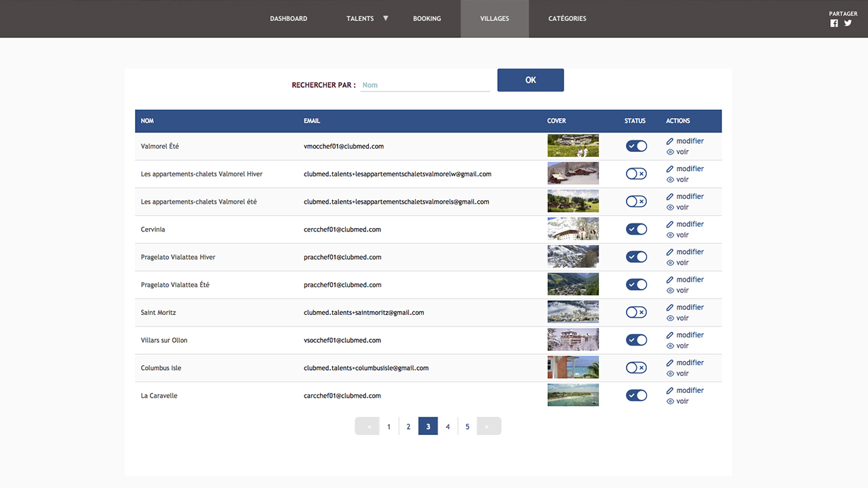Click pencil icon for Pragelato Vialattea Hiver
This screenshot has width=868, height=488.
(670, 252)
